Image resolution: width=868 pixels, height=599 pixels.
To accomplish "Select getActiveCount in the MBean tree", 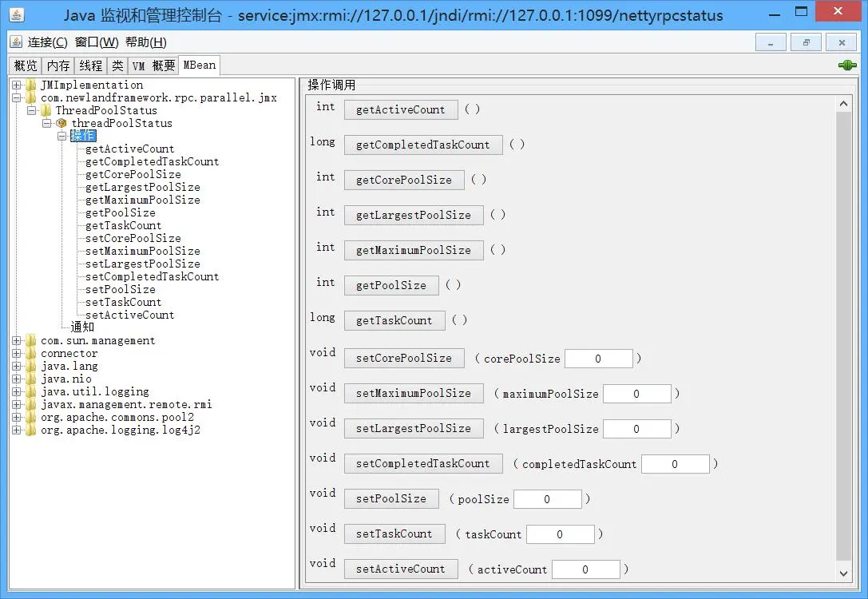I will click(129, 149).
